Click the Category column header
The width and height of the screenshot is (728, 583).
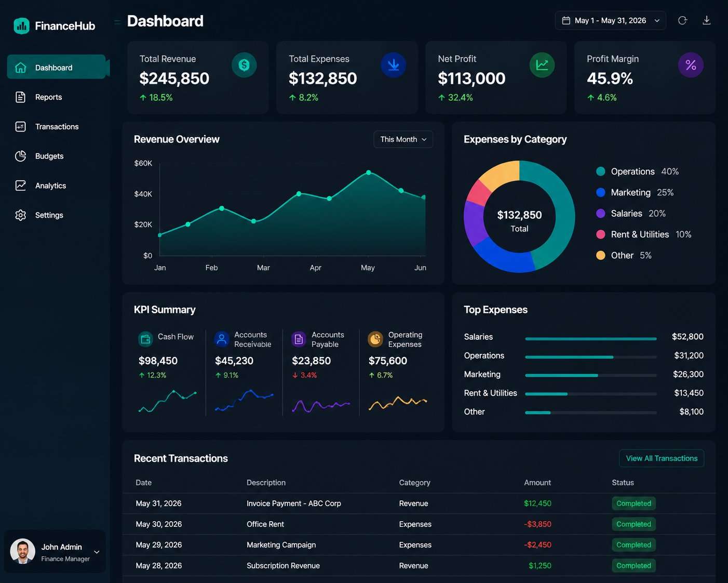(414, 483)
